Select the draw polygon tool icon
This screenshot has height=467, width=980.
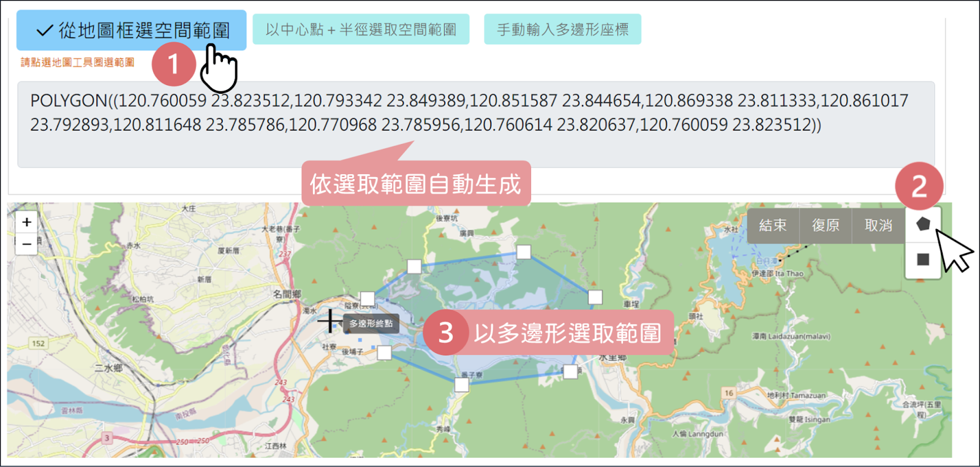click(923, 224)
